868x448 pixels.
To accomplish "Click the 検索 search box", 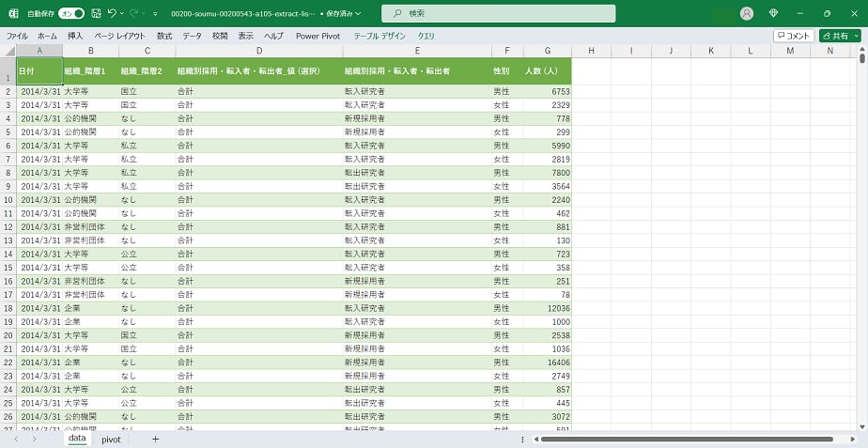I will tap(498, 13).
